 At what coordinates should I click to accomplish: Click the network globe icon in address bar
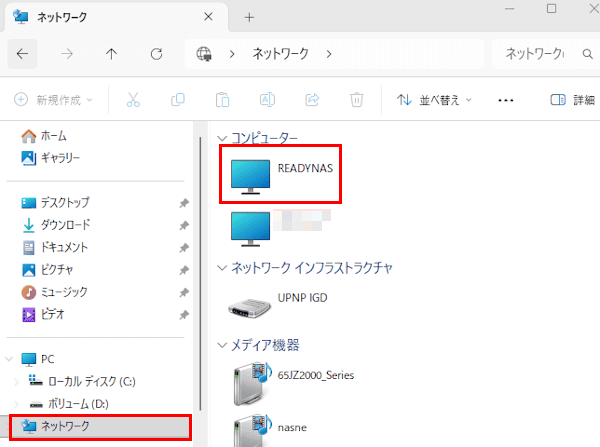tap(204, 54)
